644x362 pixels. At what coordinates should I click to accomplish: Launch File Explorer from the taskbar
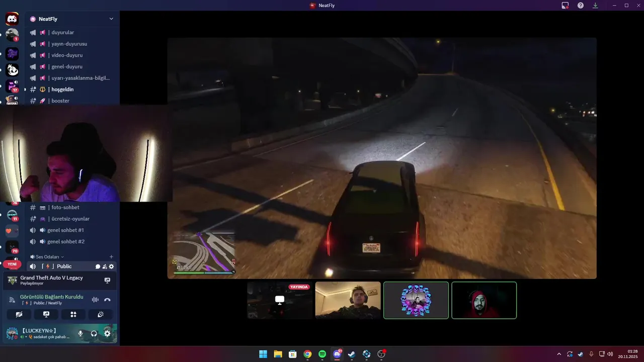[x=278, y=354]
